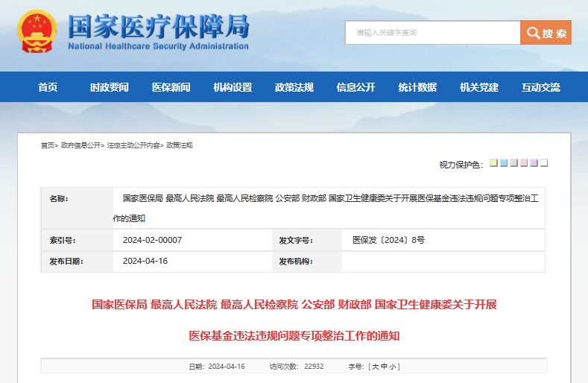Open 机构设置 in the navigation bar
This screenshot has width=588, height=383.
tap(233, 87)
